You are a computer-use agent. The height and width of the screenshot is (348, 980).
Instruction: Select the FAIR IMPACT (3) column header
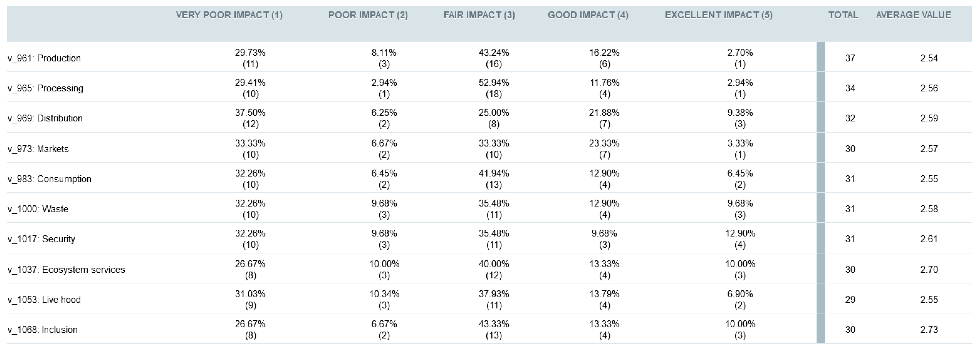coord(479,15)
